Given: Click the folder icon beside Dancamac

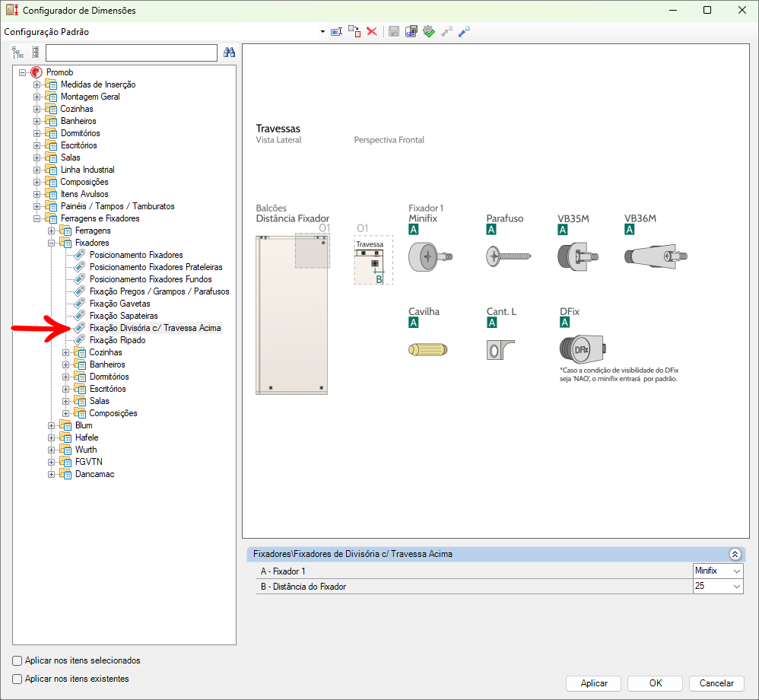Looking at the screenshot, I should click(x=65, y=474).
